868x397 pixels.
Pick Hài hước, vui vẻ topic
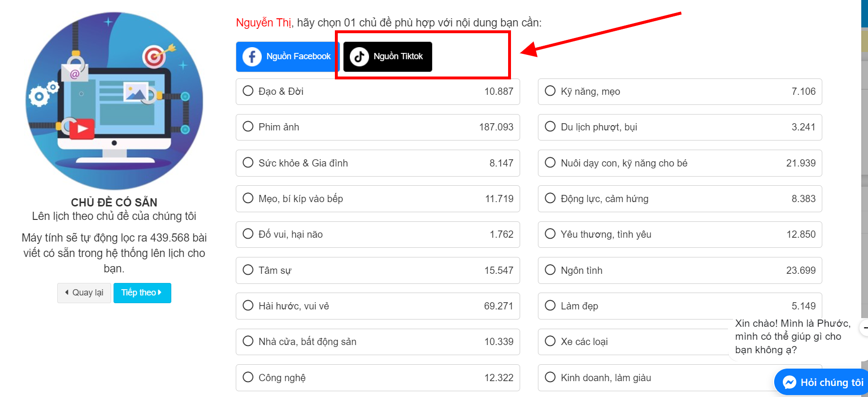(x=248, y=306)
